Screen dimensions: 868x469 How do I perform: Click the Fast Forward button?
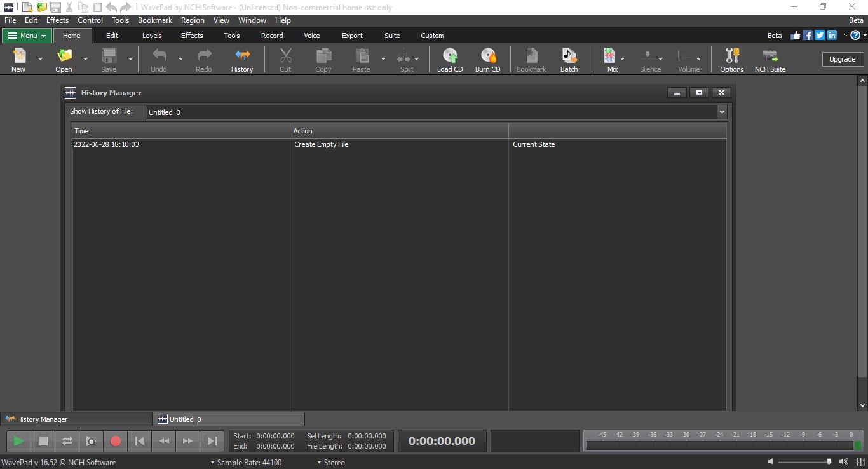[x=188, y=440]
